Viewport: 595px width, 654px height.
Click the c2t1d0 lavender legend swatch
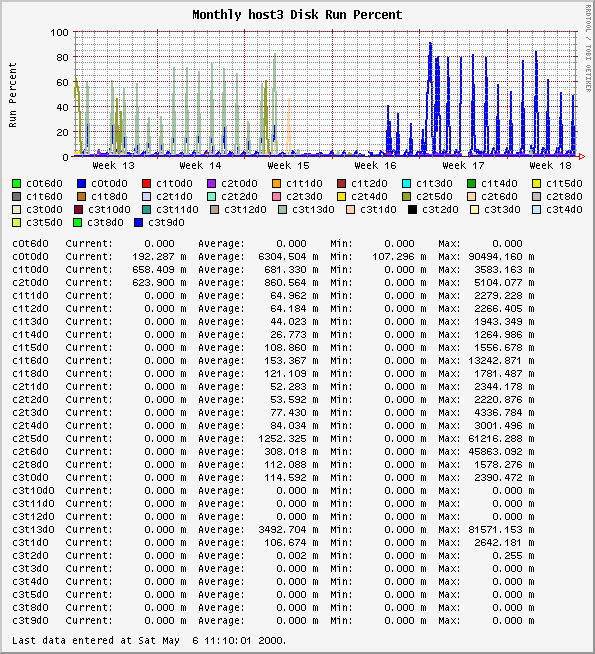(x=147, y=196)
